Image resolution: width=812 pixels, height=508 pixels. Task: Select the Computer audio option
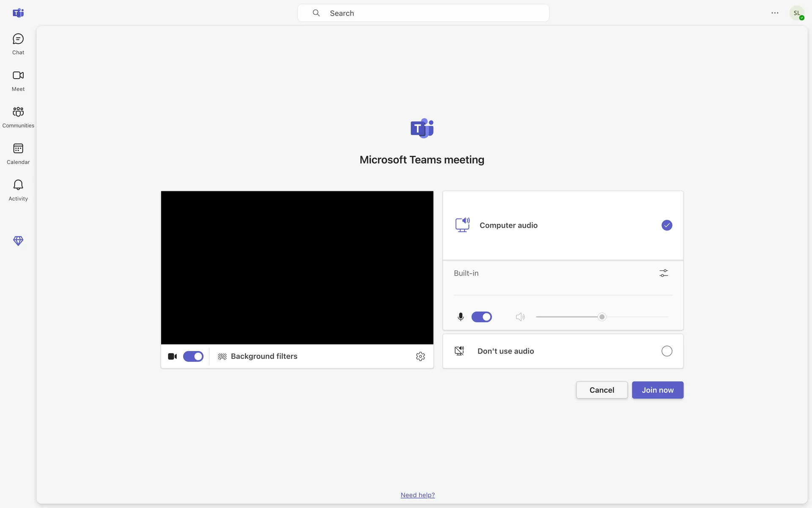coord(667,225)
